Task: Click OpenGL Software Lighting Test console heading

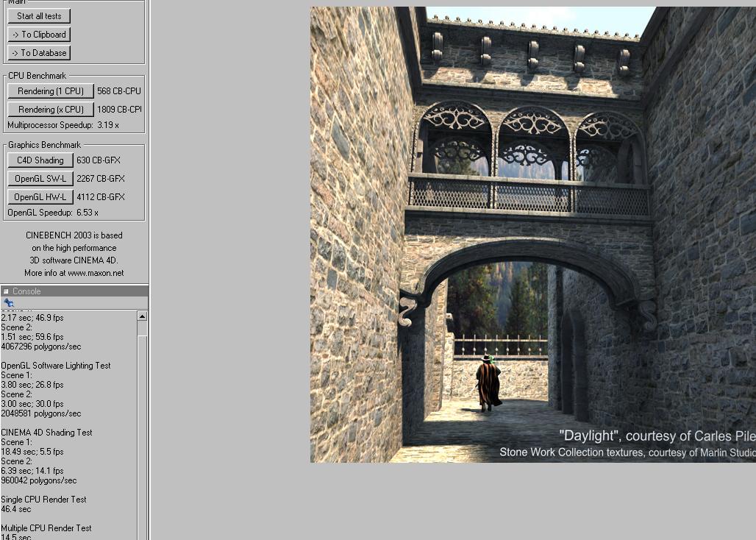Action: [x=56, y=366]
